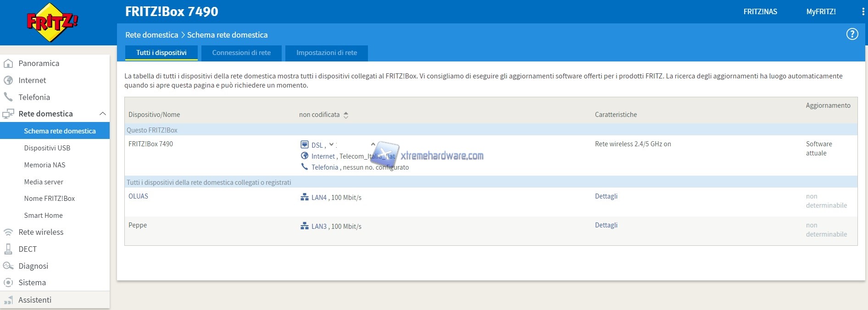Click the down arrow next to DSL
Viewport: 868px width, 310px height.
click(331, 144)
